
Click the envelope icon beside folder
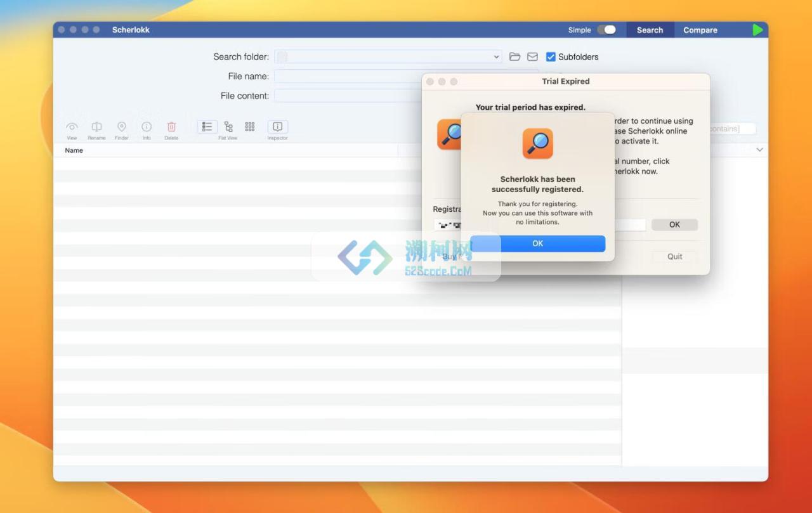tap(533, 56)
